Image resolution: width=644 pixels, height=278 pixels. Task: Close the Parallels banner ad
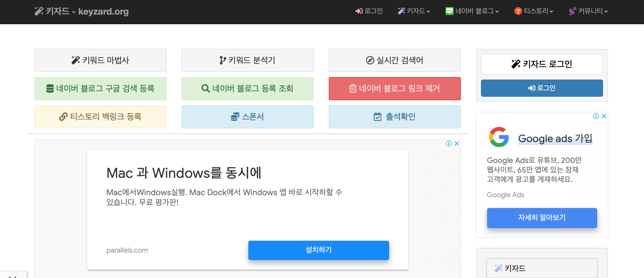457,144
